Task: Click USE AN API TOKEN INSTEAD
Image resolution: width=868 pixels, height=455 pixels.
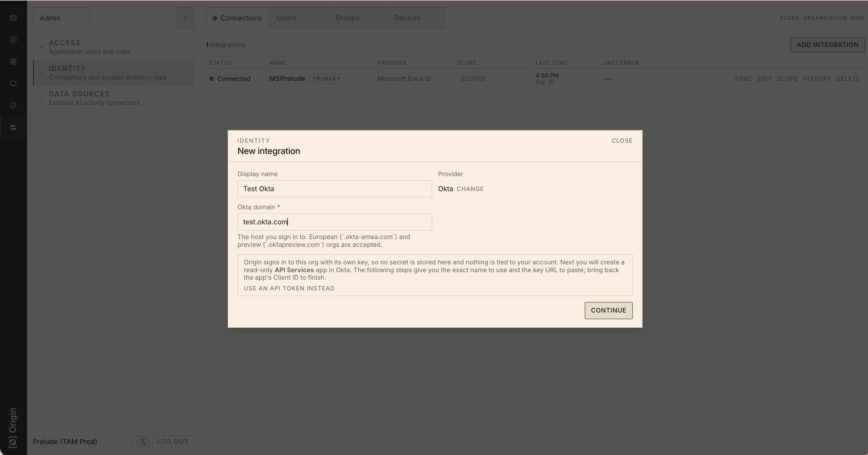Action: [289, 288]
